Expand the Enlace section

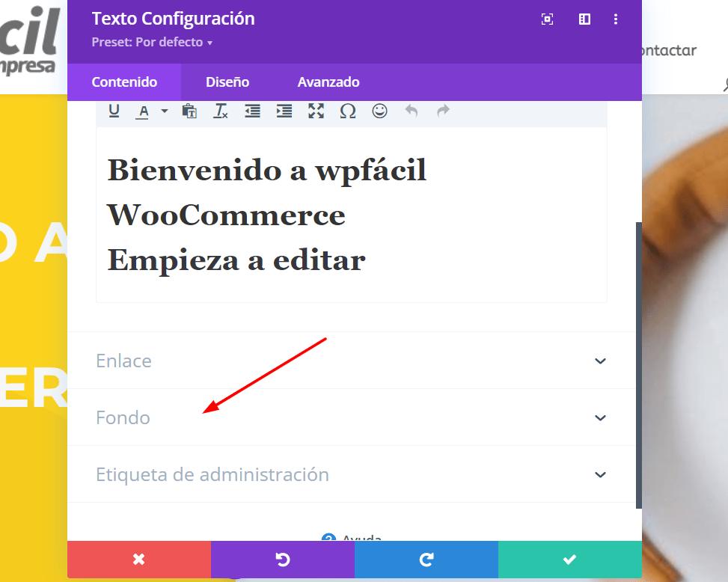click(352, 361)
